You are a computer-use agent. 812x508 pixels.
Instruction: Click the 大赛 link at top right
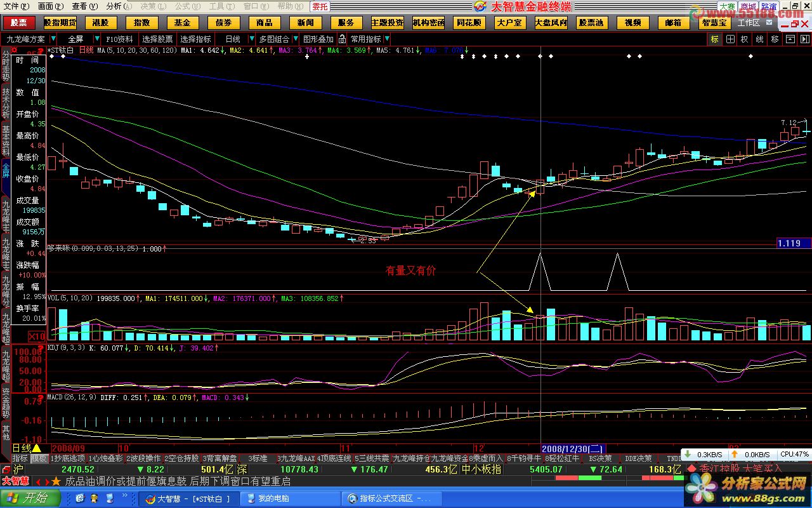click(726, 6)
